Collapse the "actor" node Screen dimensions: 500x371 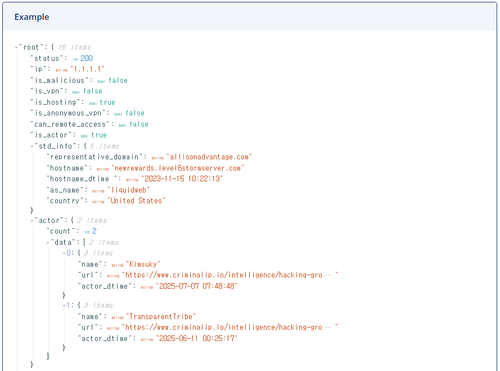pyautogui.click(x=32, y=221)
